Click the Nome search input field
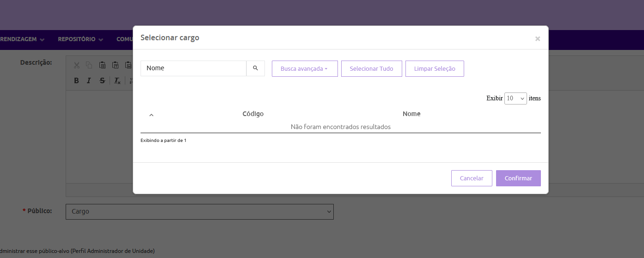Viewport: 644px width, 258px height. pyautogui.click(x=193, y=68)
